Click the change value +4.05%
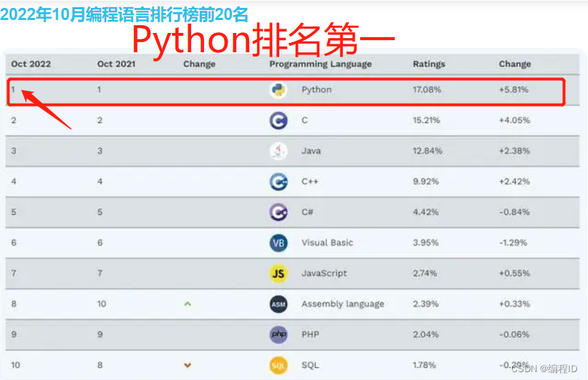 point(514,121)
